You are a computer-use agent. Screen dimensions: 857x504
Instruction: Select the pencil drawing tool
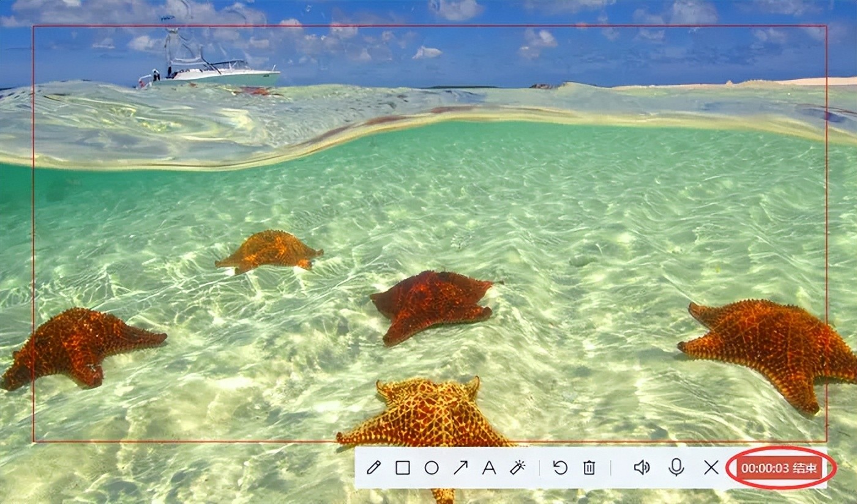tap(373, 468)
